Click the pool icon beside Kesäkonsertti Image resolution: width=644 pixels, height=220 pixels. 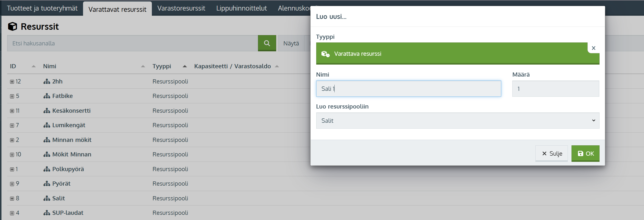click(x=47, y=111)
